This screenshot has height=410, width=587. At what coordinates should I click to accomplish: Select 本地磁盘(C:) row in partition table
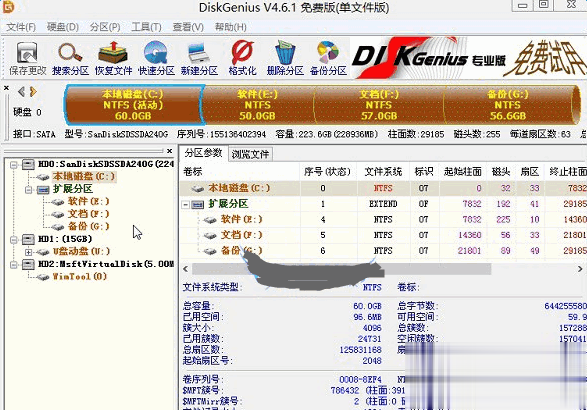coord(383,188)
